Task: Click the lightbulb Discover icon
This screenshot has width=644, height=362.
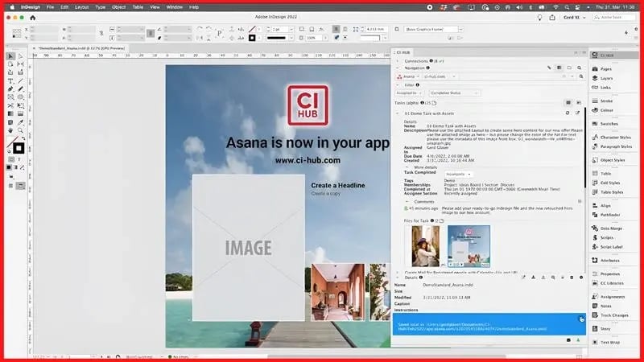Action: 539,17
